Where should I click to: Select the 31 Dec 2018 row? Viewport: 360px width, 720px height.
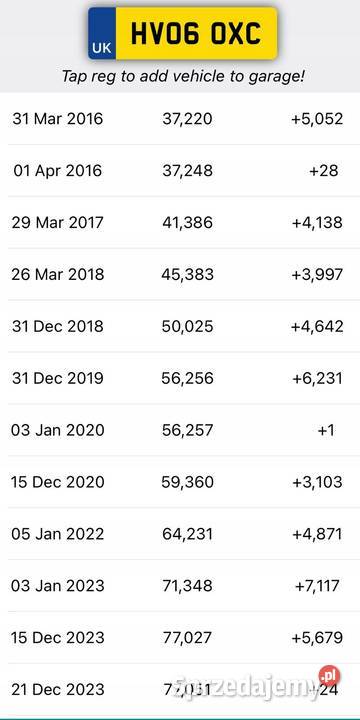(180, 326)
